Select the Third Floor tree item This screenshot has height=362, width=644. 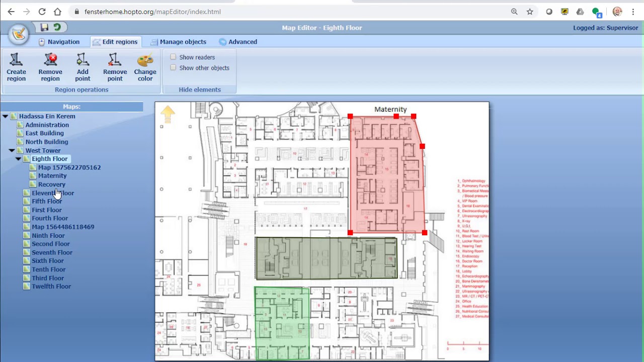click(48, 278)
